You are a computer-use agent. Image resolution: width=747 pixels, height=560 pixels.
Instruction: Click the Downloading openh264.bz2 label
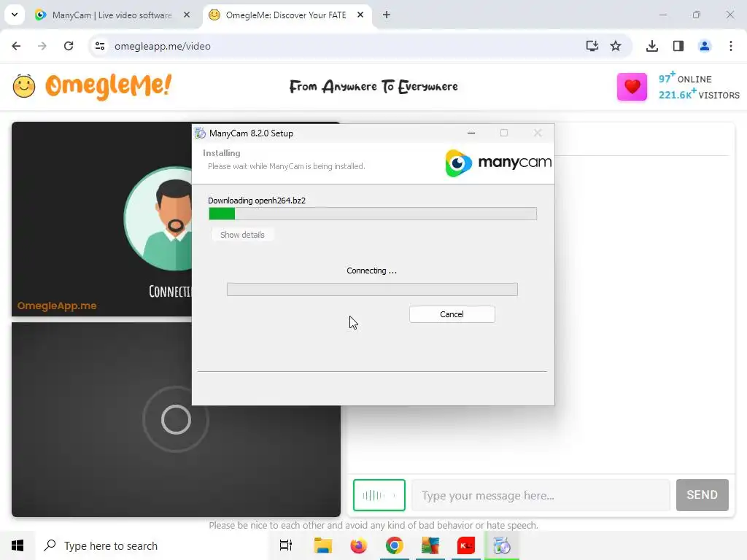(257, 201)
